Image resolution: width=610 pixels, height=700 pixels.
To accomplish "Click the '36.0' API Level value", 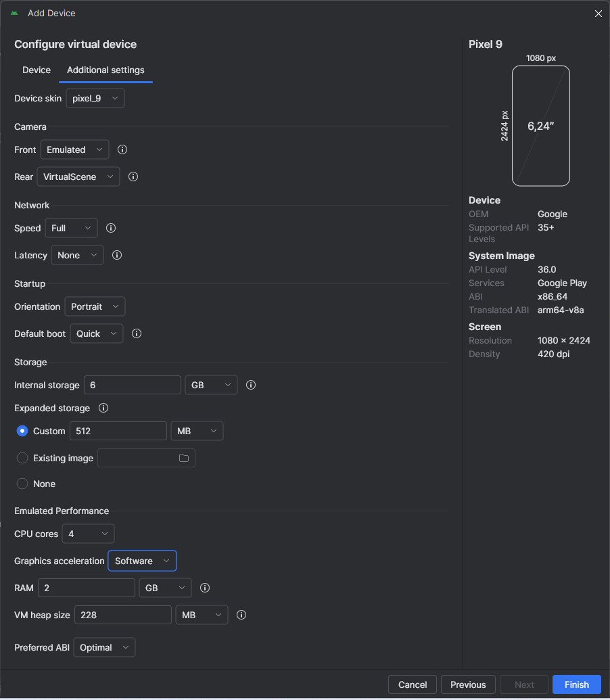I will [x=547, y=269].
